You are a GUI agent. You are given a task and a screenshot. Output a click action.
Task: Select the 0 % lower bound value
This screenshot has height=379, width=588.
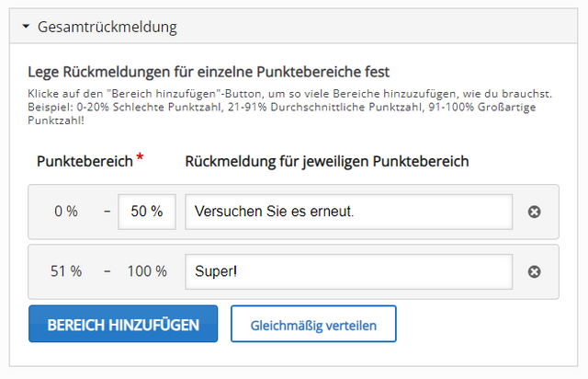66,211
